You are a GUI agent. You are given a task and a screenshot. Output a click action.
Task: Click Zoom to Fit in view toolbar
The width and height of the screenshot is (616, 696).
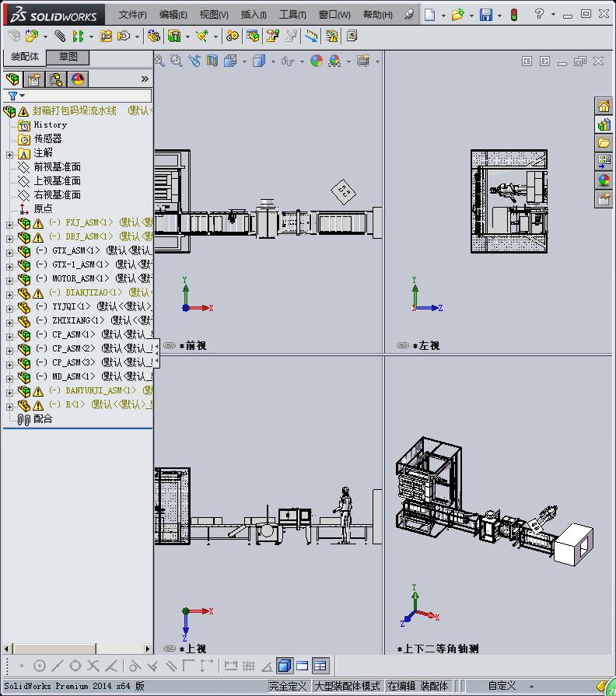159,61
